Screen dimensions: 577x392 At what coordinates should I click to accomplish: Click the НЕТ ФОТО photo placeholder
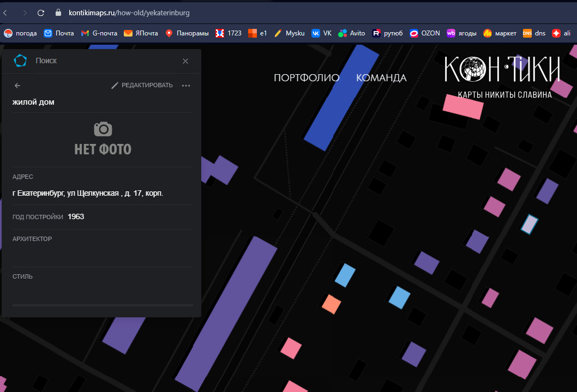pyautogui.click(x=103, y=139)
